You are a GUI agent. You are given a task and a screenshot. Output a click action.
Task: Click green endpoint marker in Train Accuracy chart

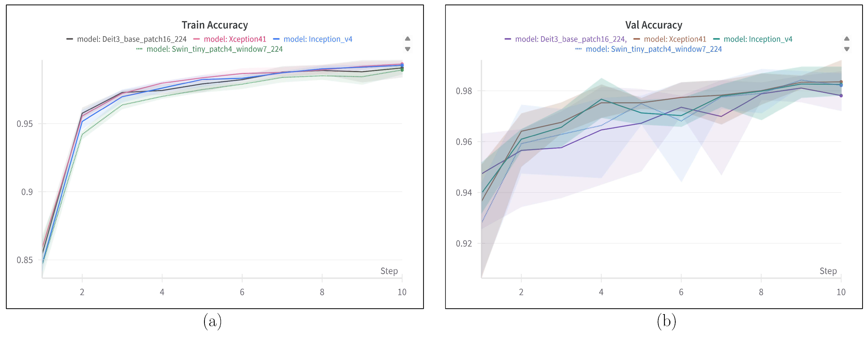coord(402,70)
